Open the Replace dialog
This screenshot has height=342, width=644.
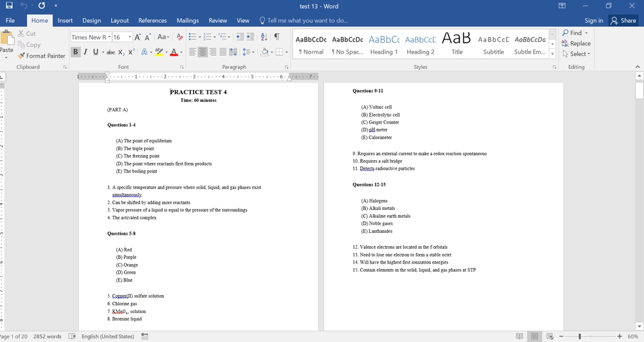[576, 44]
